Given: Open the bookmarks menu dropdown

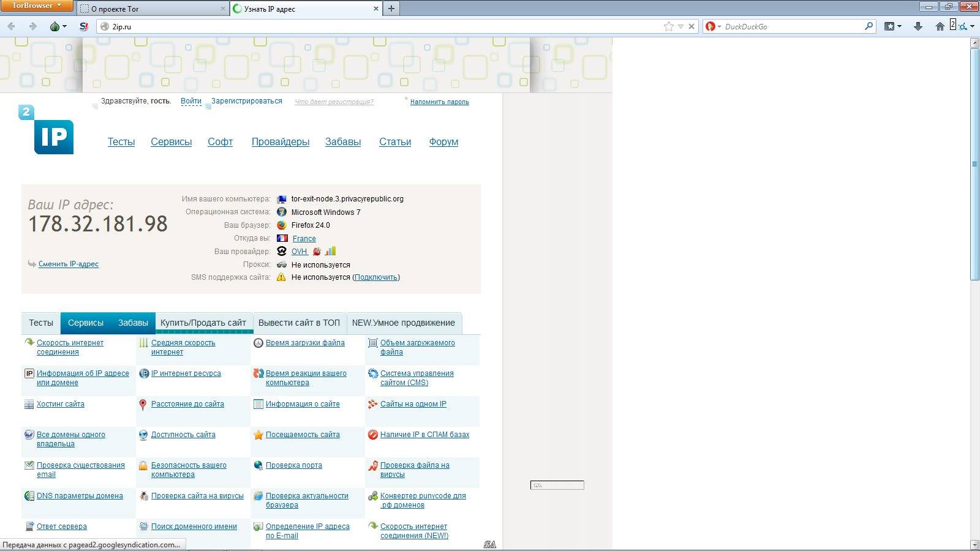Looking at the screenshot, I should (893, 26).
